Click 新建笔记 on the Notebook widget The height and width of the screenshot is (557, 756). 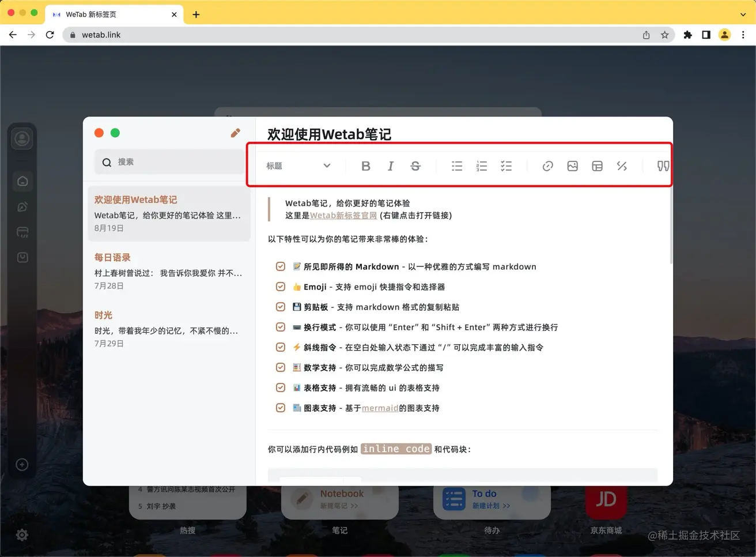tap(339, 506)
